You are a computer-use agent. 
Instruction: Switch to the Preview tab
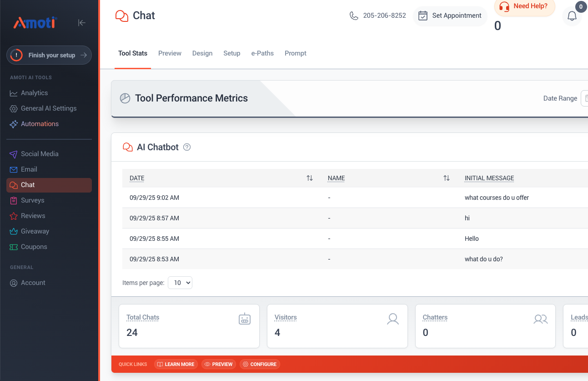[170, 53]
